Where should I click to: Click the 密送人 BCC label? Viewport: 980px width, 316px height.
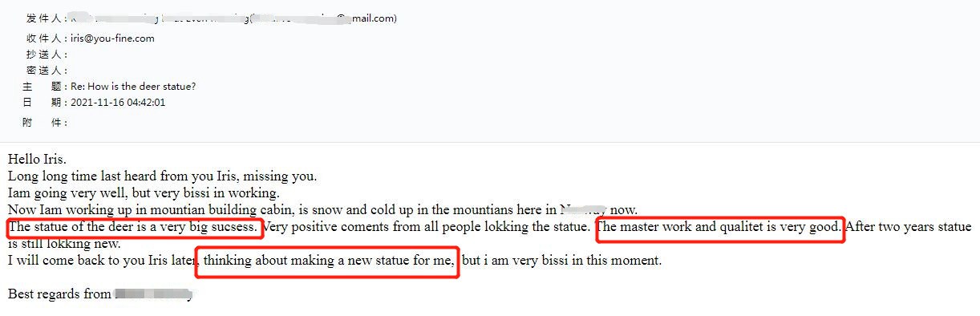click(47, 71)
